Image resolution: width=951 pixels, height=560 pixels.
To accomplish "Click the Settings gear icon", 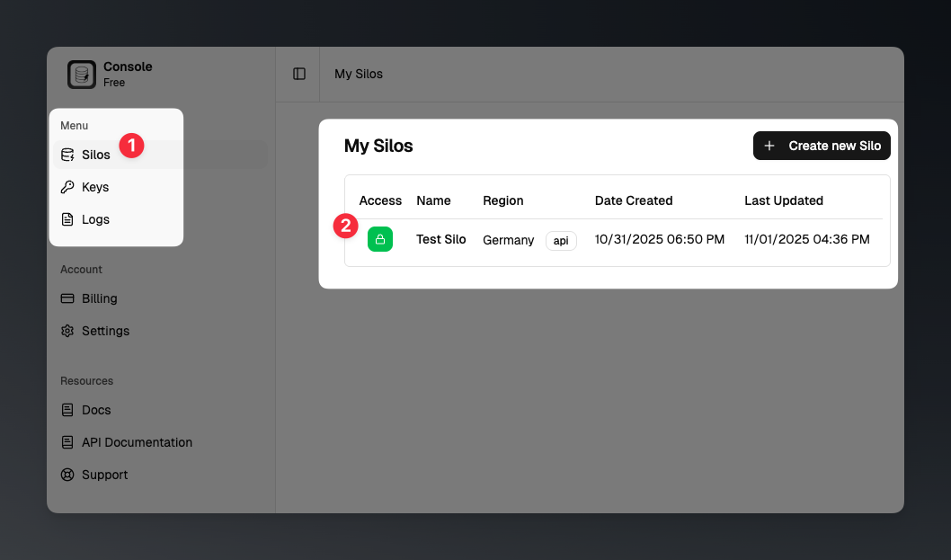I will coord(67,331).
